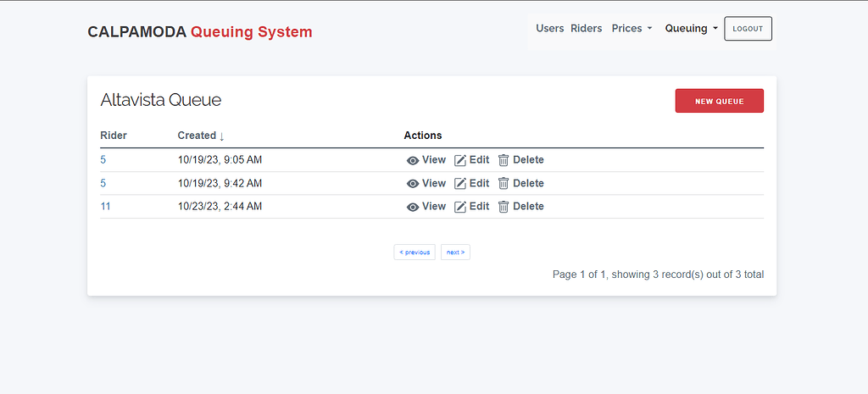Image resolution: width=868 pixels, height=394 pixels.
Task: Log out using the Logout button
Action: [748, 29]
